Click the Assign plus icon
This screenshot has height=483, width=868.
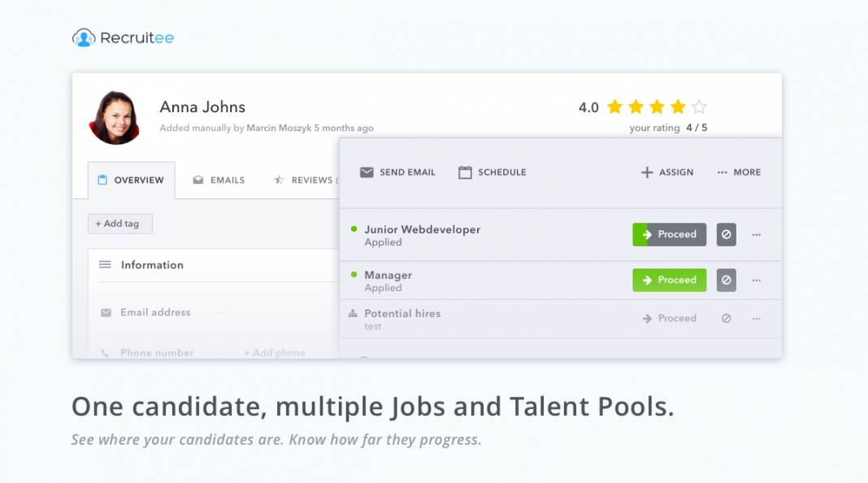(649, 172)
